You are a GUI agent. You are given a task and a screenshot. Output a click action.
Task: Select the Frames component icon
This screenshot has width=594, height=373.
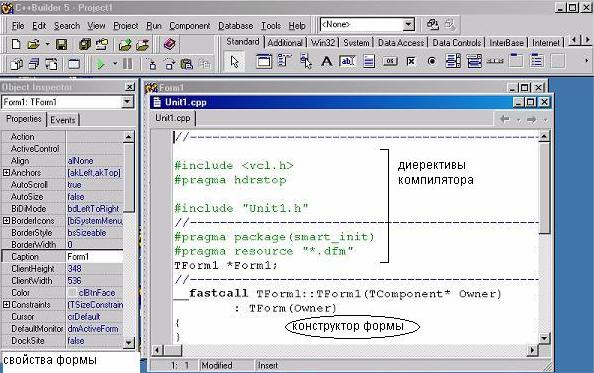(264, 61)
